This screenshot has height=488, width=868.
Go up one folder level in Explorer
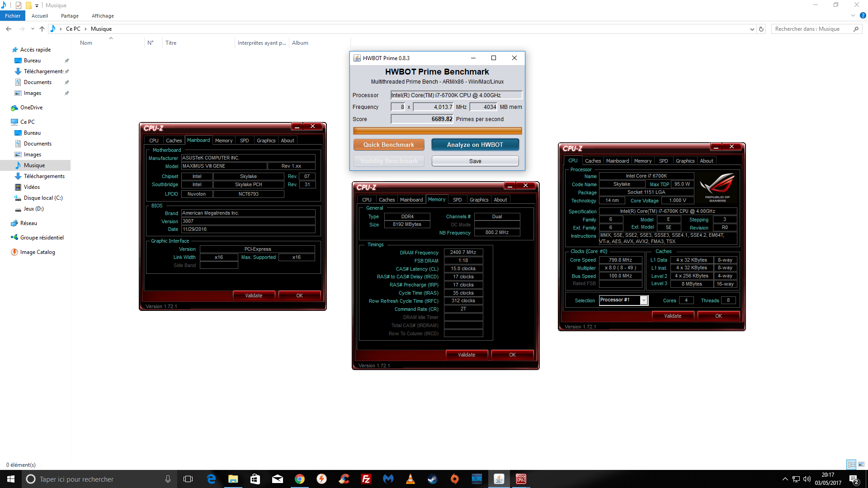click(x=42, y=29)
